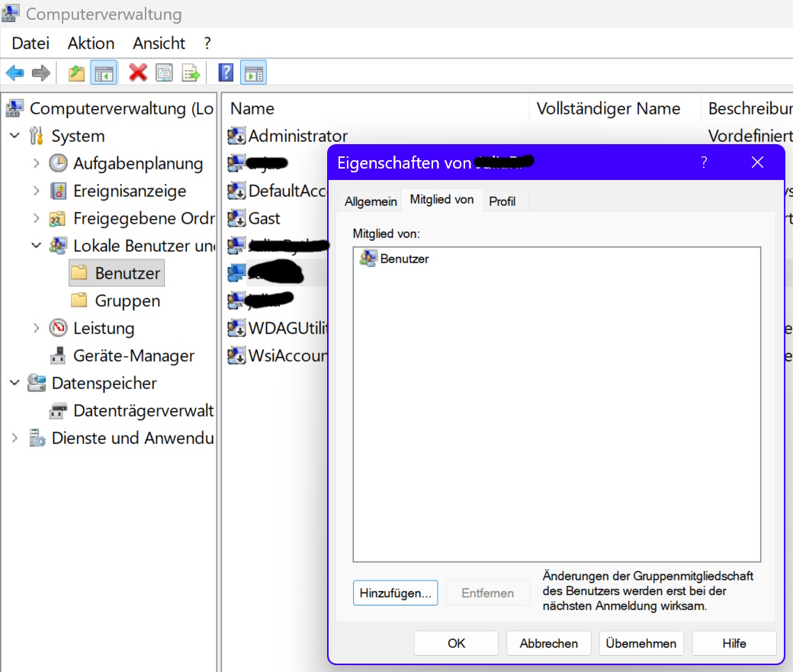Open the Properties toolbar icon
Viewport: 793px width, 672px height.
point(164,72)
